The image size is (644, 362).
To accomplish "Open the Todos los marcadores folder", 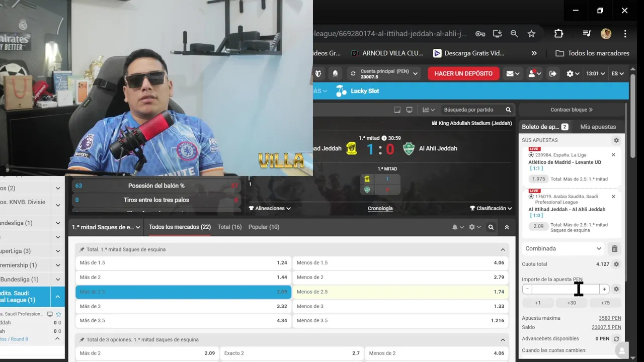I will point(593,53).
